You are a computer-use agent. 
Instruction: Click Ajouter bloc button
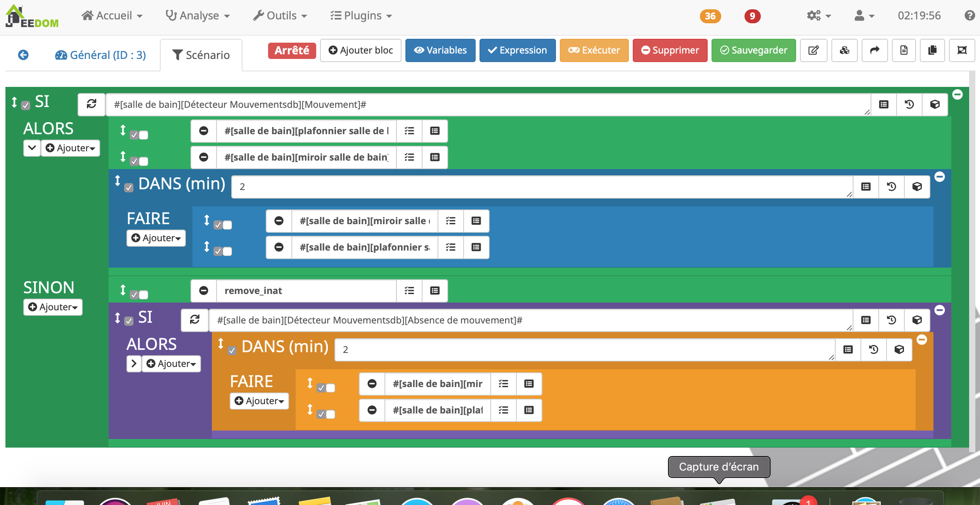[361, 50]
